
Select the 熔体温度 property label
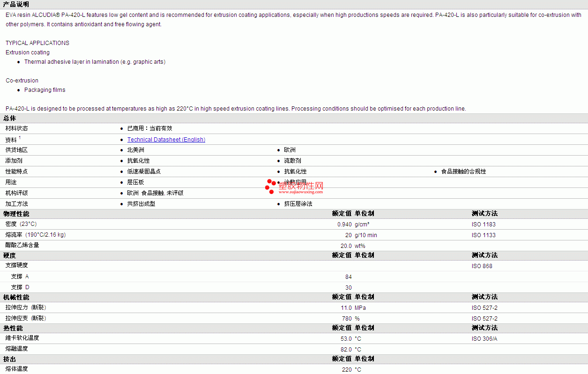(17, 369)
